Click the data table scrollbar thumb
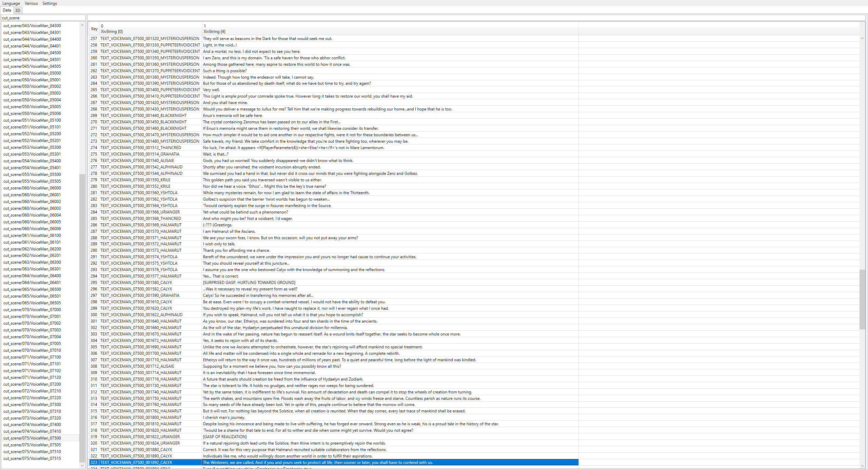 click(862, 299)
